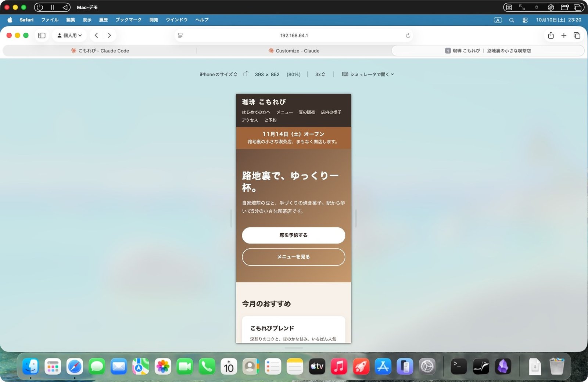This screenshot has width=588, height=382.
Task: Open the はじめての方へ nav link
Action: [256, 112]
